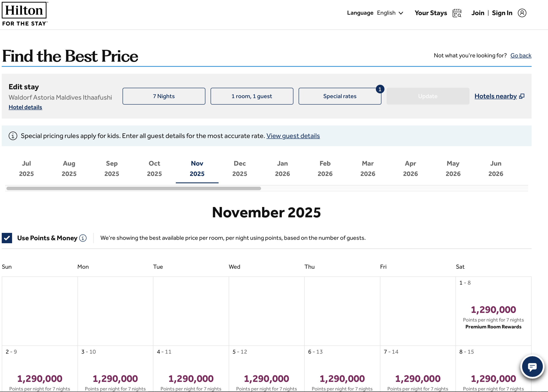This screenshot has height=392, width=548.
Task: Switch to the May 2026 month tab
Action: pyautogui.click(x=453, y=169)
